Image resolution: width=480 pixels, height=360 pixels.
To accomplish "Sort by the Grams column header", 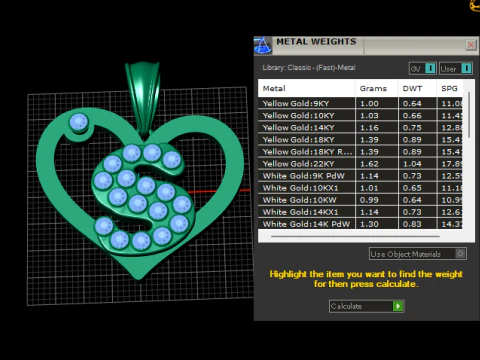I will click(x=376, y=88).
